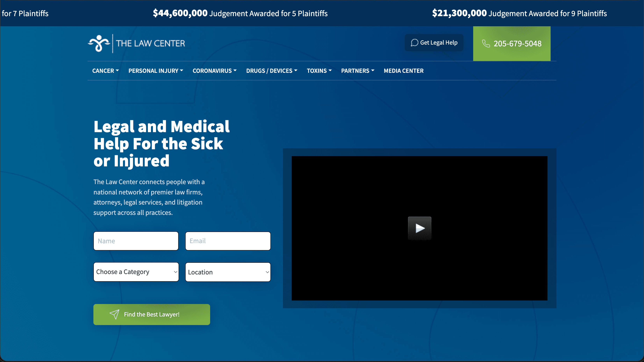Focus the Name input field
Image resolution: width=644 pixels, height=362 pixels.
point(136,241)
